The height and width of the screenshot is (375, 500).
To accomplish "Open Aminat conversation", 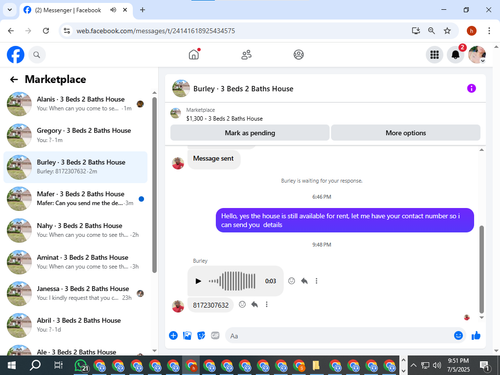I will (x=75, y=262).
